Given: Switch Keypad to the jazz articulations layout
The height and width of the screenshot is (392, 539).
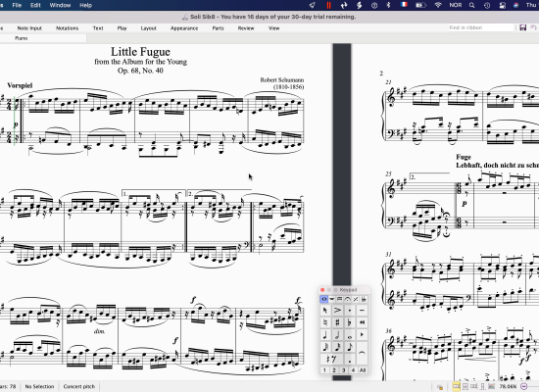Looking at the screenshot, I should pos(356,299).
